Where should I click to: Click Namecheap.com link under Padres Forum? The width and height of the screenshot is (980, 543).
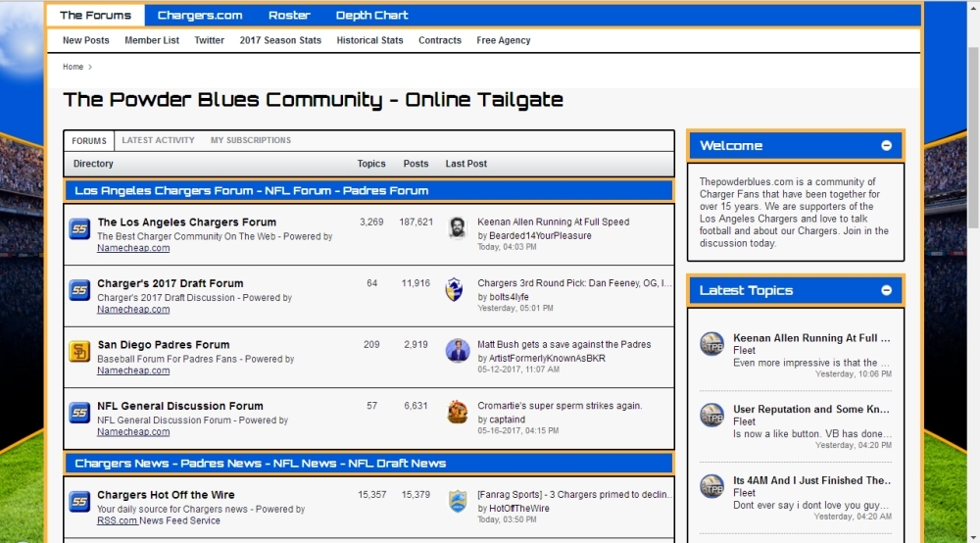(133, 370)
